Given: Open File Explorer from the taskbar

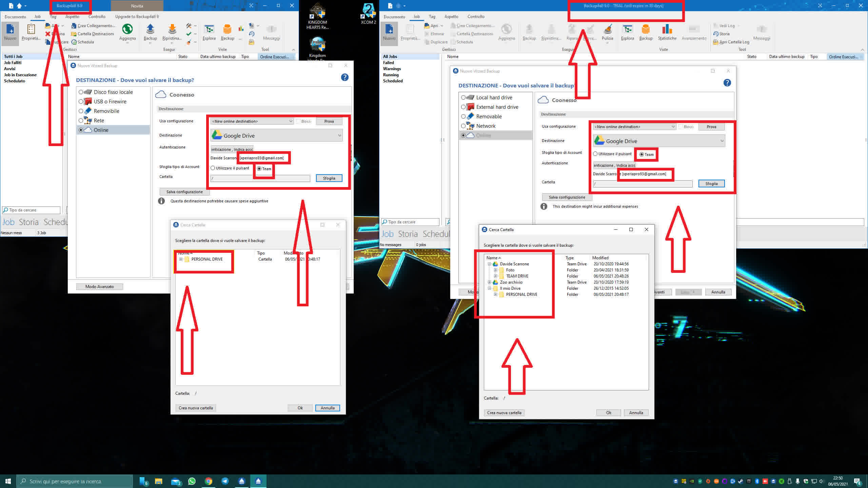Looking at the screenshot, I should (x=159, y=481).
